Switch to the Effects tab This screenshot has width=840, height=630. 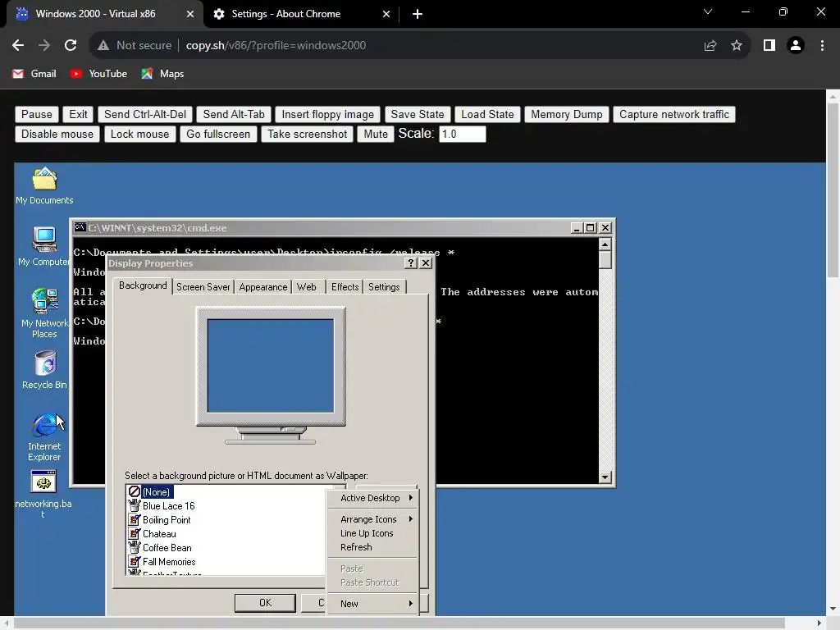pos(345,287)
